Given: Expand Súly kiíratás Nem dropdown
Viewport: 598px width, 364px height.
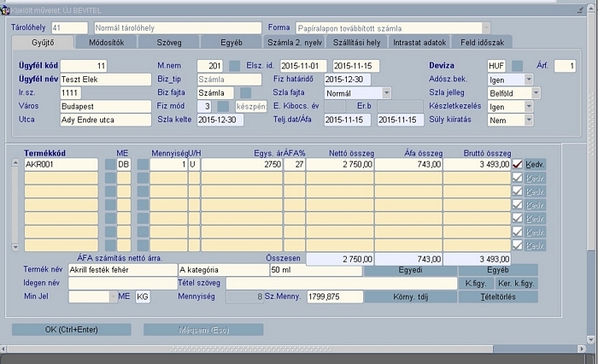Looking at the screenshot, I should pyautogui.click(x=529, y=120).
